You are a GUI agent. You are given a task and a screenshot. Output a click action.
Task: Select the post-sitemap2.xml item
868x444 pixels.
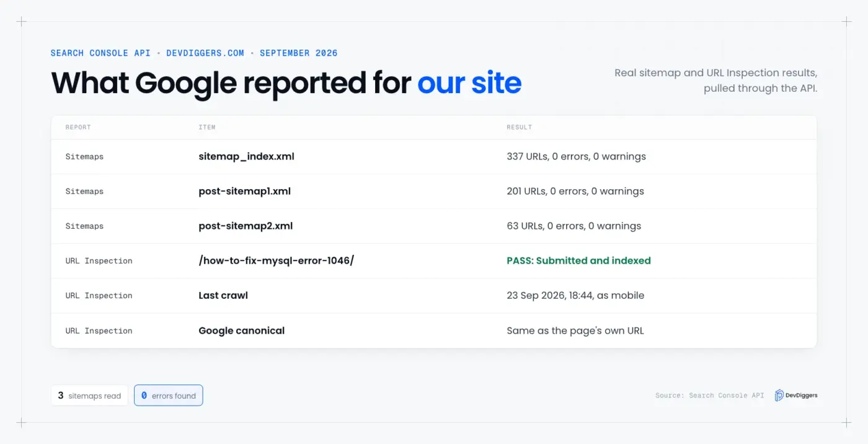point(246,226)
